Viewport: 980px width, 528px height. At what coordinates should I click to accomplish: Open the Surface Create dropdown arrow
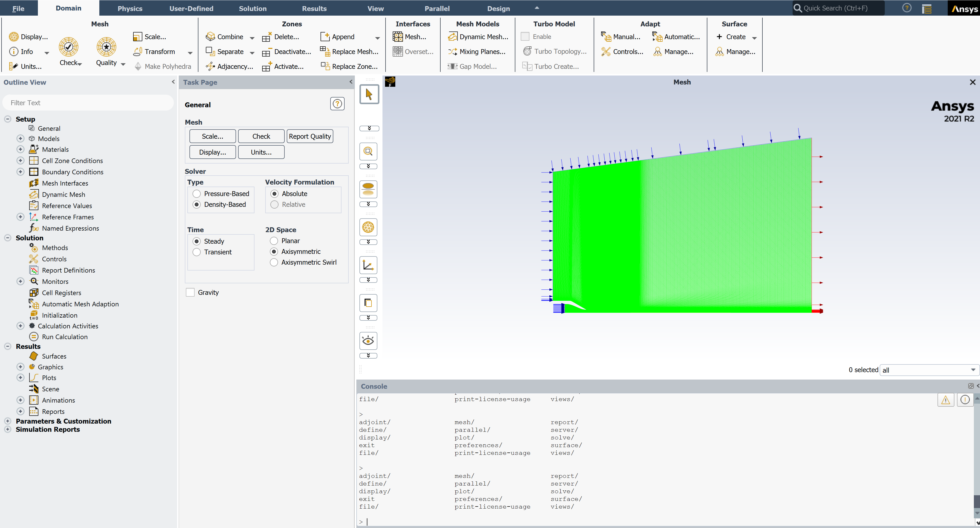point(754,38)
